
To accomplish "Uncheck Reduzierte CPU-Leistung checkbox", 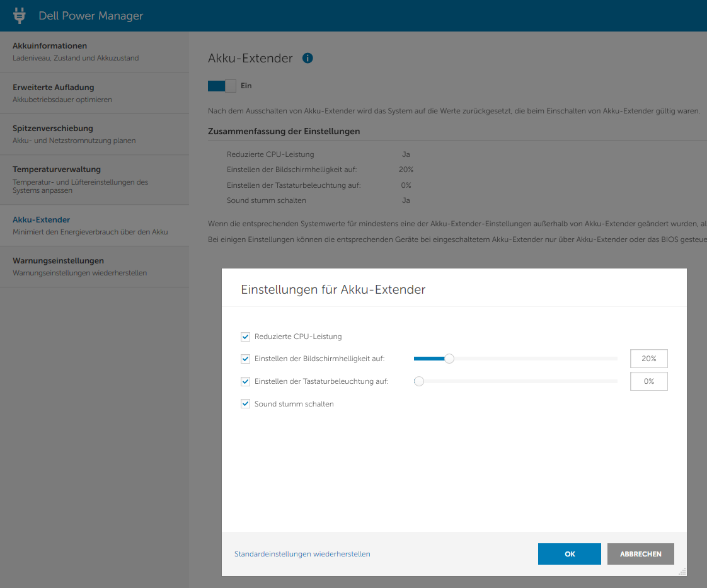I will click(x=246, y=337).
